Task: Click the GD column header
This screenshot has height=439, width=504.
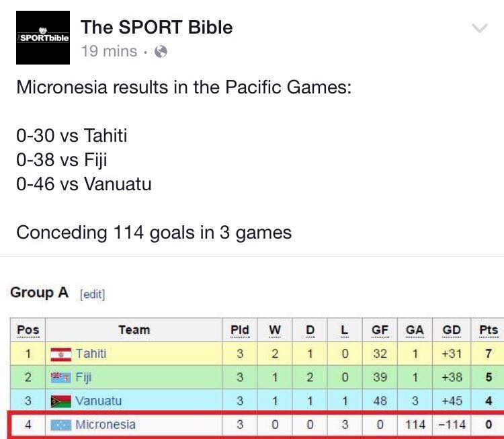Action: click(x=452, y=330)
